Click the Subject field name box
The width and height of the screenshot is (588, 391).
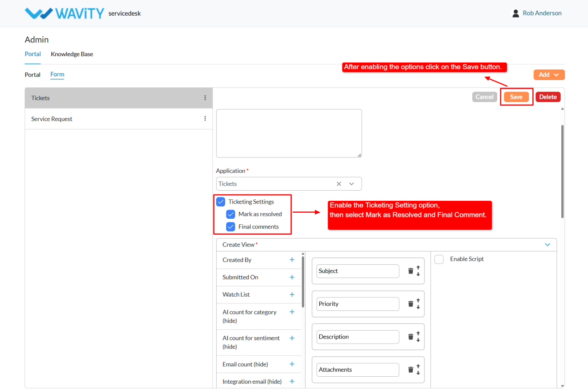click(x=358, y=271)
